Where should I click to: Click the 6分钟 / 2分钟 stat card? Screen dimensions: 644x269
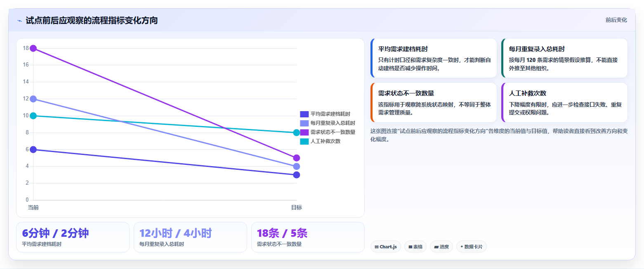click(x=73, y=237)
